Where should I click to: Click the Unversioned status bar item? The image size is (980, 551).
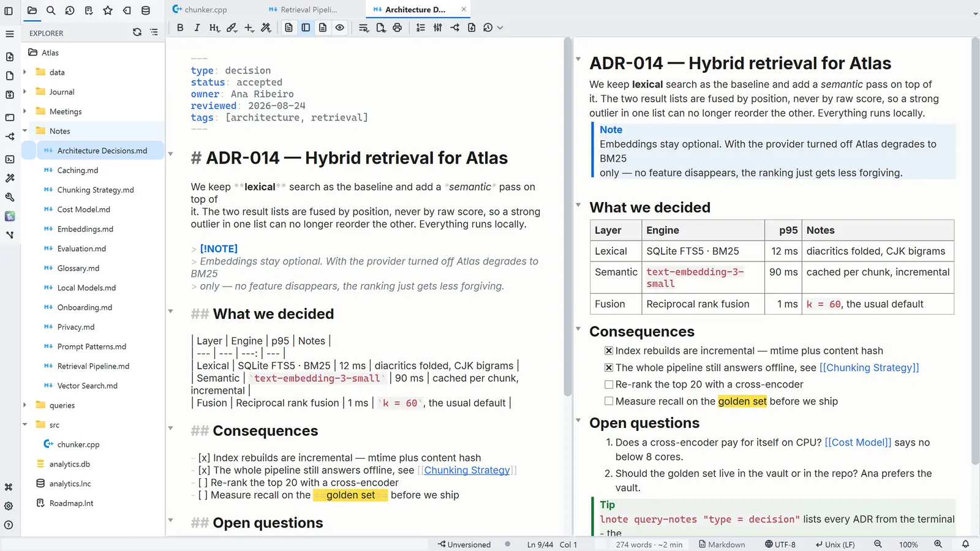(x=464, y=544)
